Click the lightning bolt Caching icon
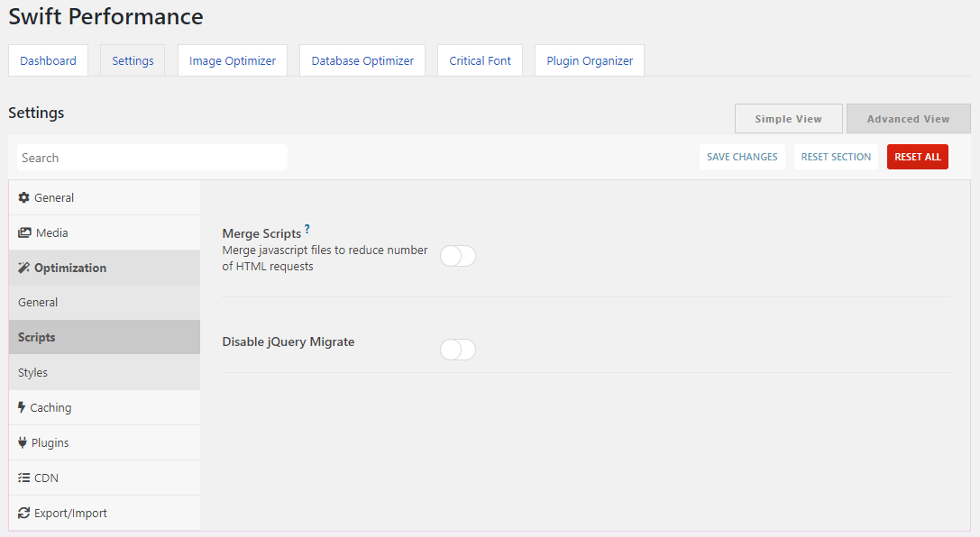The image size is (980, 537). (x=22, y=407)
